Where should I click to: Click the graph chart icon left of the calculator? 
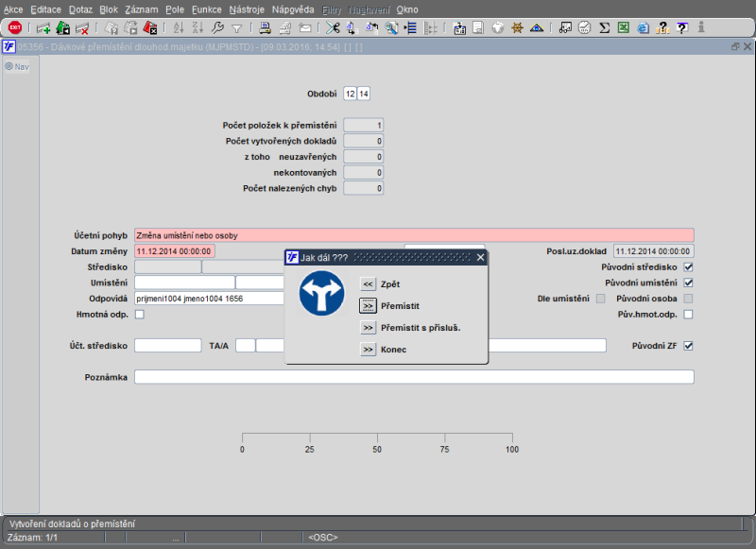click(x=565, y=28)
